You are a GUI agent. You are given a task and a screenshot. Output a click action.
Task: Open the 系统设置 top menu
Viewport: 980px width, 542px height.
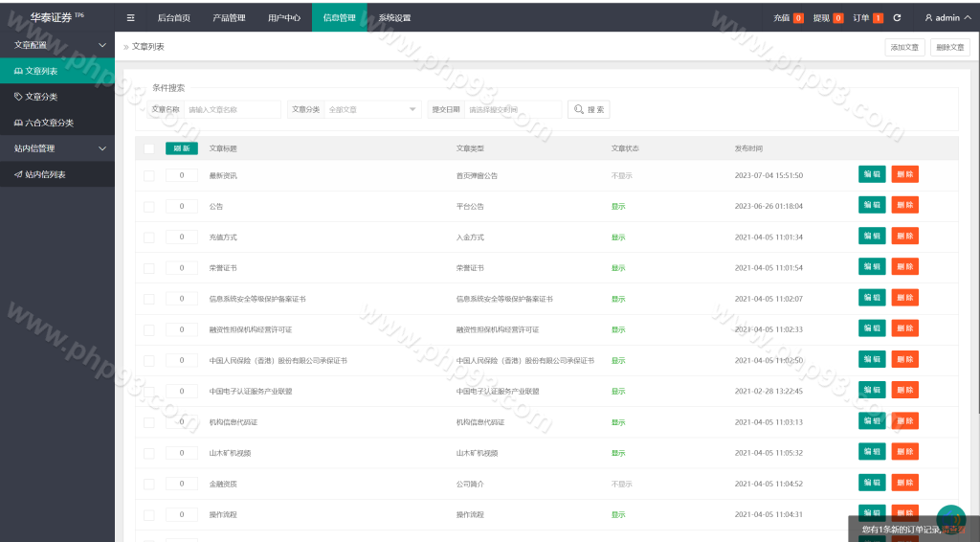[394, 17]
